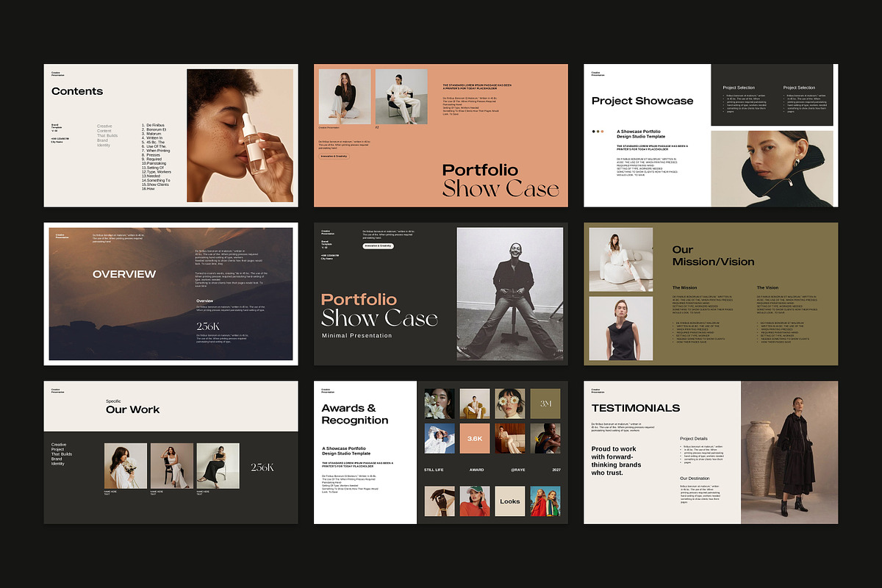Select '256K' figure on the Our Work slide

(x=262, y=467)
